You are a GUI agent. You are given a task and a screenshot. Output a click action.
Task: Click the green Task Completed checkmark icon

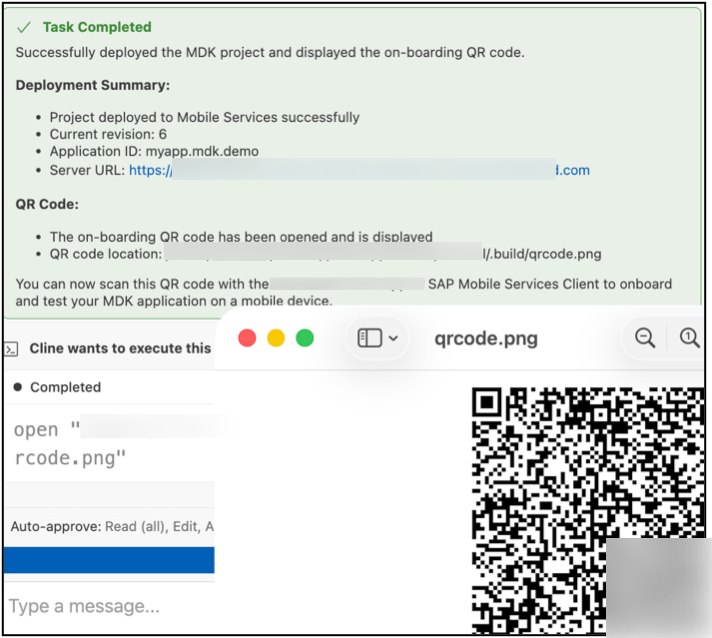click(24, 28)
